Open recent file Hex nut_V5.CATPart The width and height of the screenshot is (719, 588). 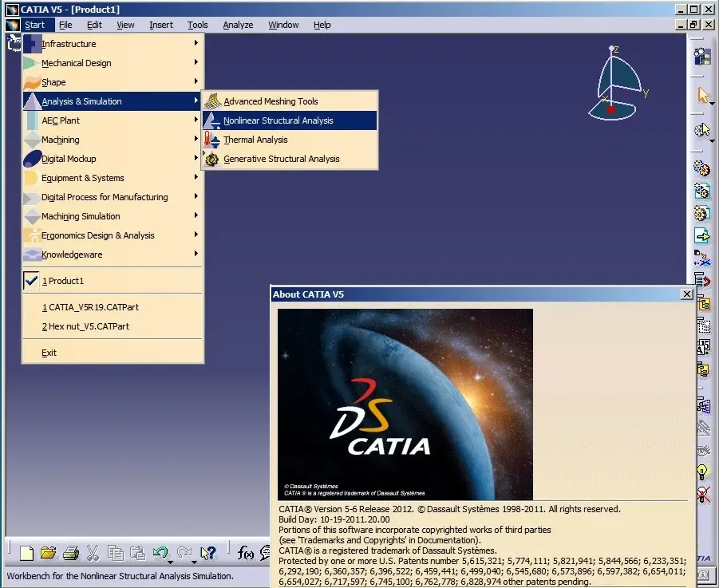[x=113, y=326]
